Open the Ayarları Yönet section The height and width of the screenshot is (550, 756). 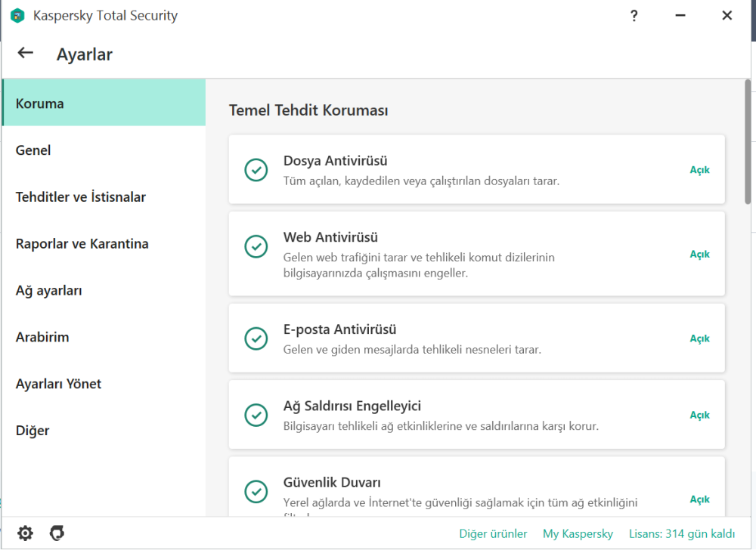coord(104,383)
